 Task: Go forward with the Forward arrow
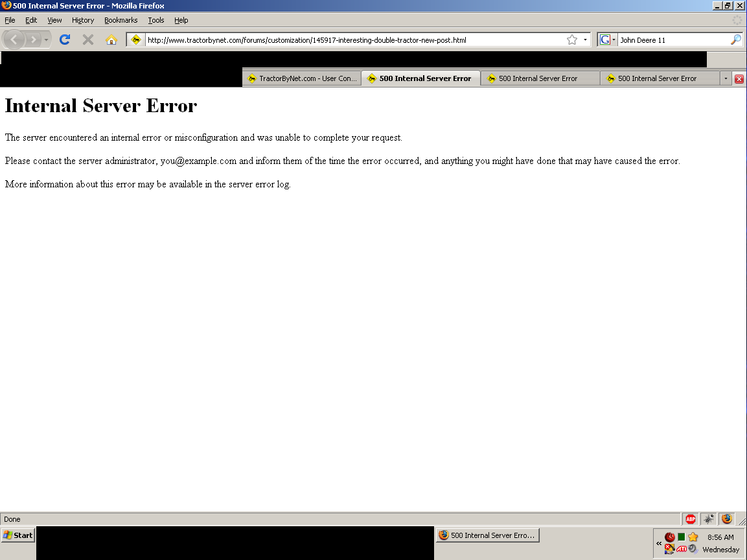33,40
